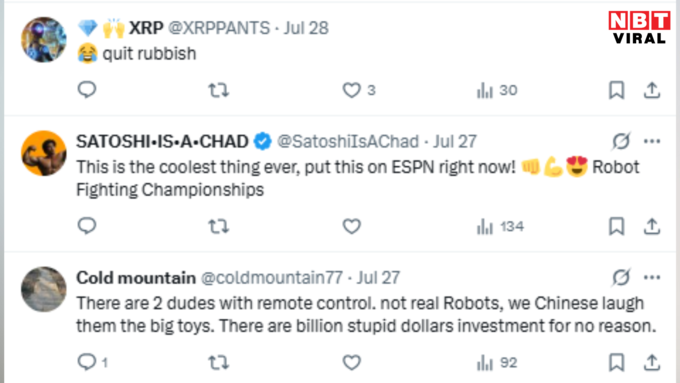View the reply on Cold mountain tweet

click(92, 362)
